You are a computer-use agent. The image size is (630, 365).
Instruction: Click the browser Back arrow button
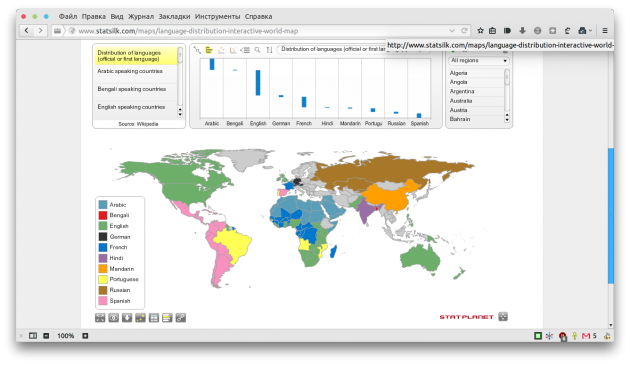(x=27, y=31)
